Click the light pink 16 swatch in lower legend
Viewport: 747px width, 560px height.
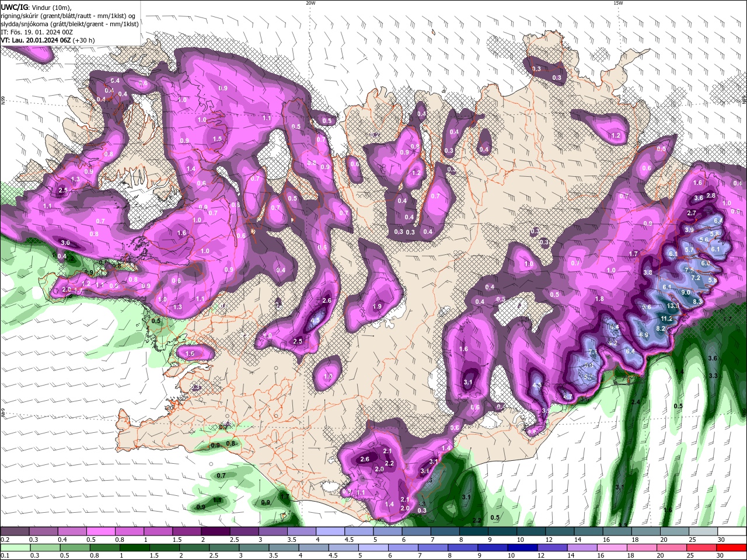coord(612,548)
